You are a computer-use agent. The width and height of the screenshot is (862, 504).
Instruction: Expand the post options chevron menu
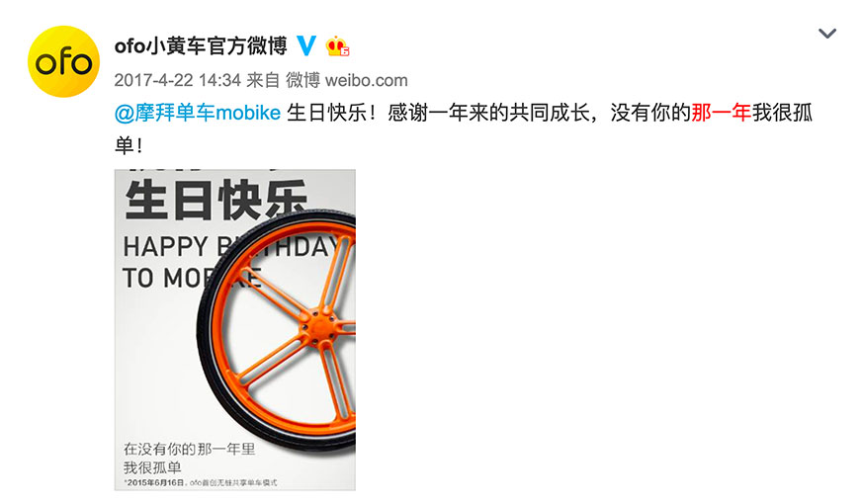point(826,34)
